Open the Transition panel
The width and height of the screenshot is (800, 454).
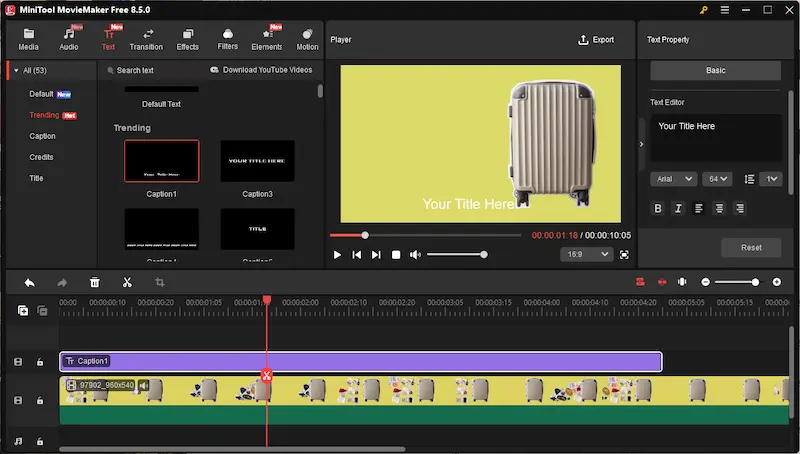[x=146, y=39]
